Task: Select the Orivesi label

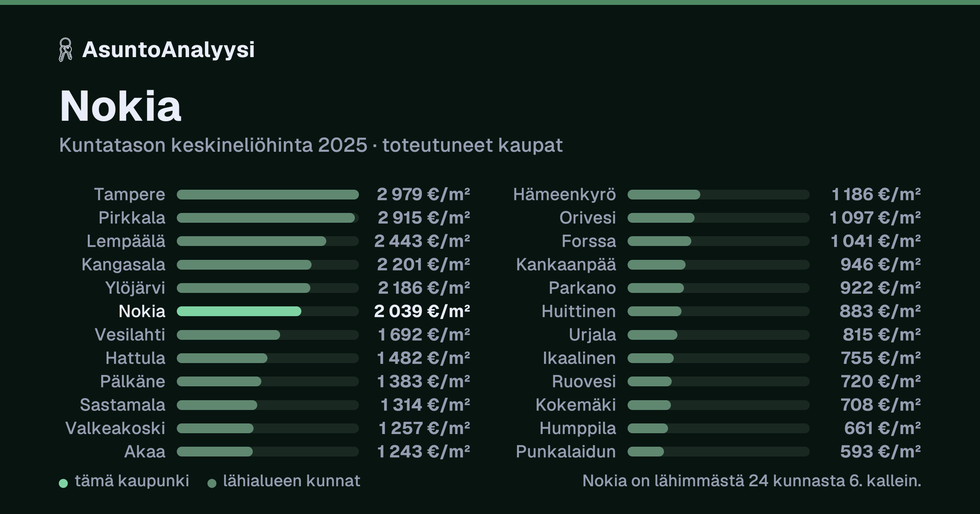Action: pyautogui.click(x=588, y=218)
